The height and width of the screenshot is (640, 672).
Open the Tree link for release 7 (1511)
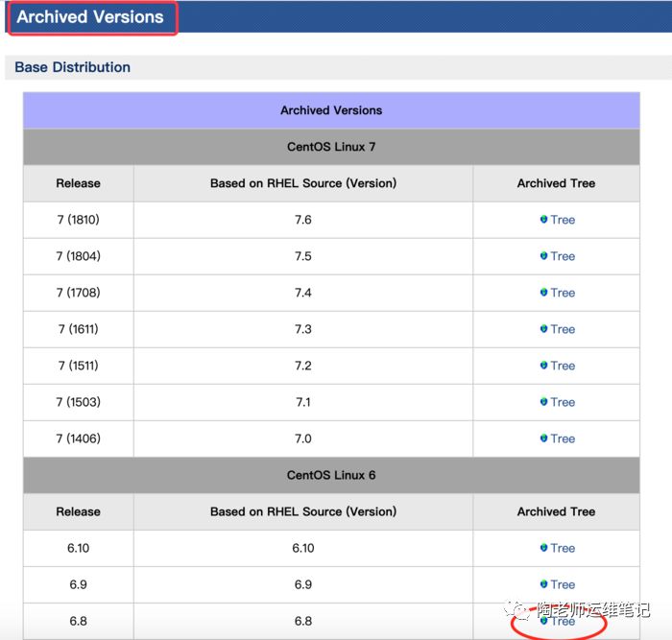coord(563,366)
